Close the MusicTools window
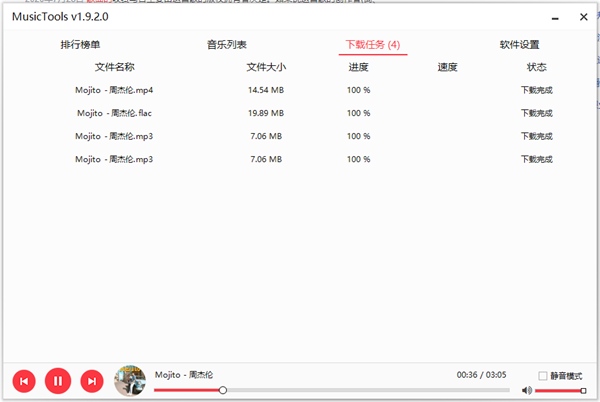The width and height of the screenshot is (600, 402). [584, 17]
